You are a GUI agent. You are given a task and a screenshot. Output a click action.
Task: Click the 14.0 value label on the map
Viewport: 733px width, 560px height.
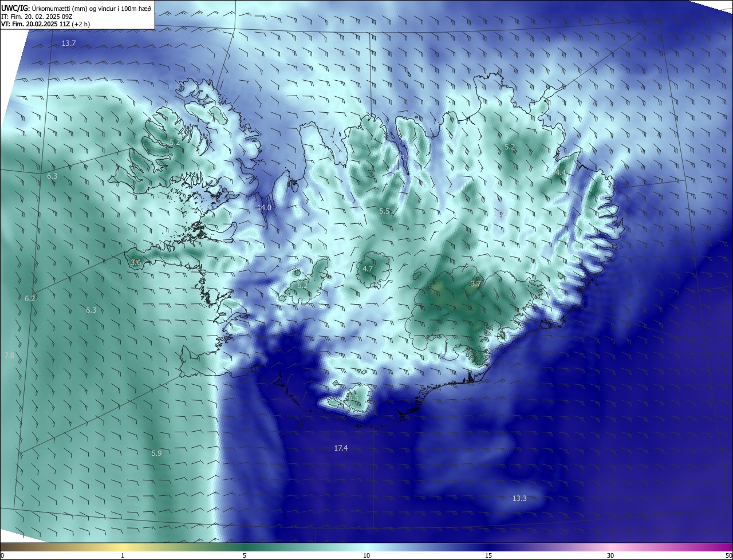[x=264, y=207]
